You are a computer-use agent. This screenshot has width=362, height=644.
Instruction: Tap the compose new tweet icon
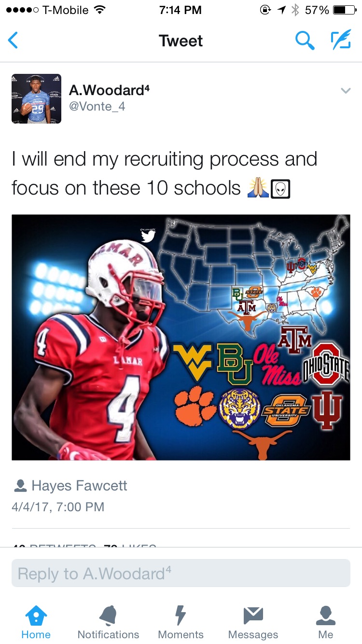point(341,41)
